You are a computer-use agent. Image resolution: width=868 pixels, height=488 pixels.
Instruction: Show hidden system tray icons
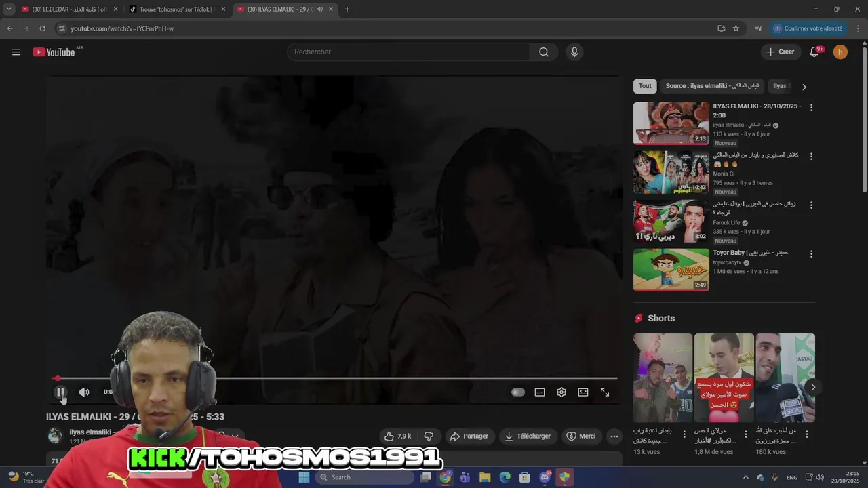(x=746, y=477)
